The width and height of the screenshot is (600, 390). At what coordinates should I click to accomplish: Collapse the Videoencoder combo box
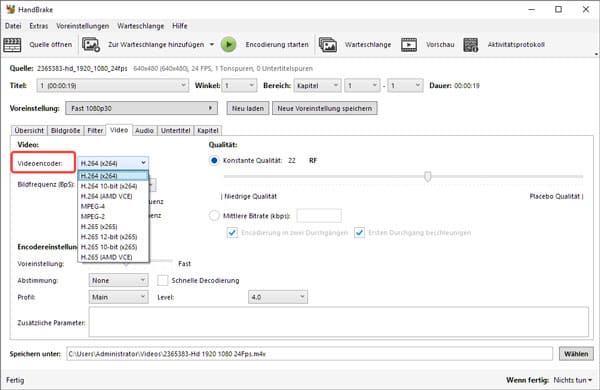(x=113, y=163)
